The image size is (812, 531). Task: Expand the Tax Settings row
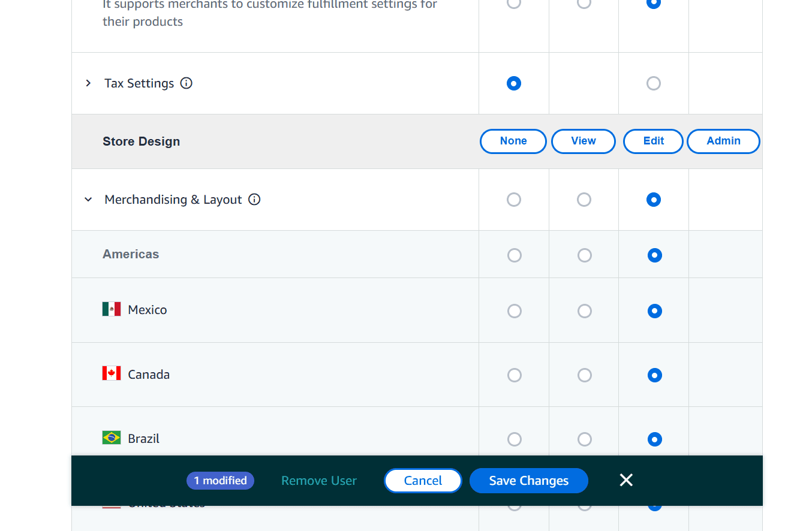(88, 83)
